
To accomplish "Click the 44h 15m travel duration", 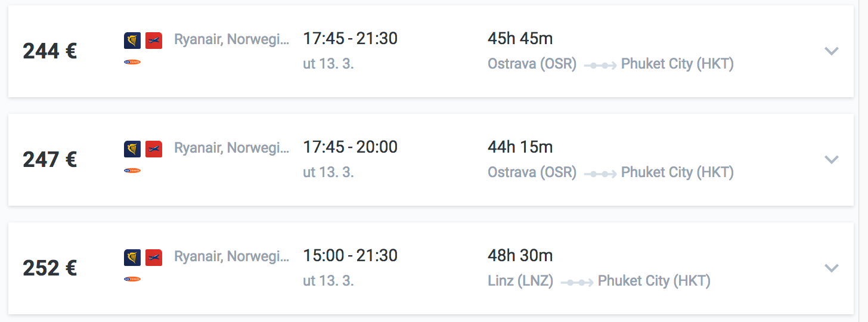I will (x=520, y=147).
